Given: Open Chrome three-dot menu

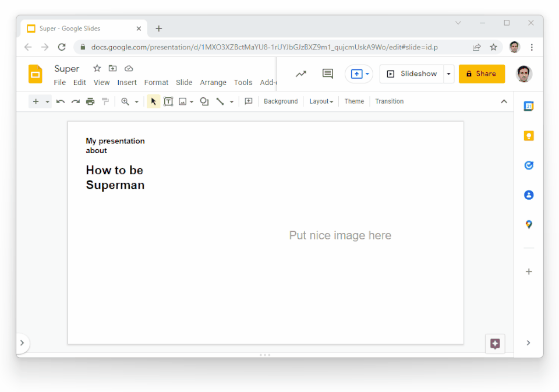Looking at the screenshot, I should tap(532, 47).
